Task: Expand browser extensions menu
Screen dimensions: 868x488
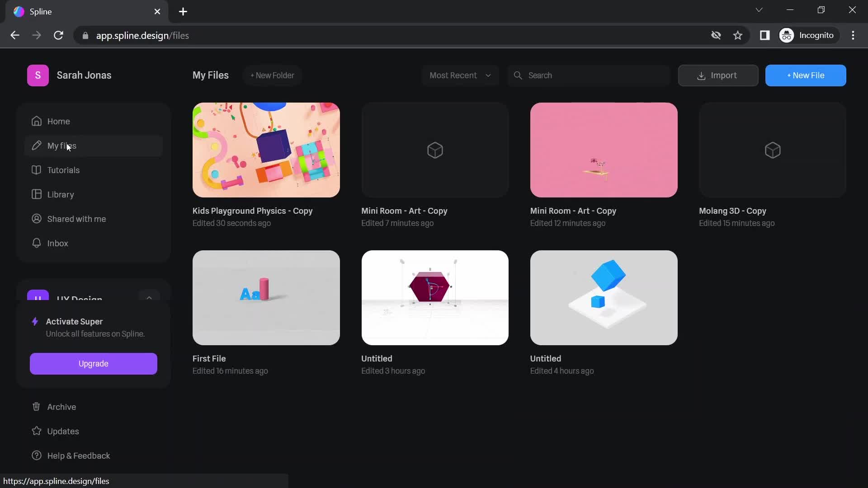Action: (x=765, y=35)
